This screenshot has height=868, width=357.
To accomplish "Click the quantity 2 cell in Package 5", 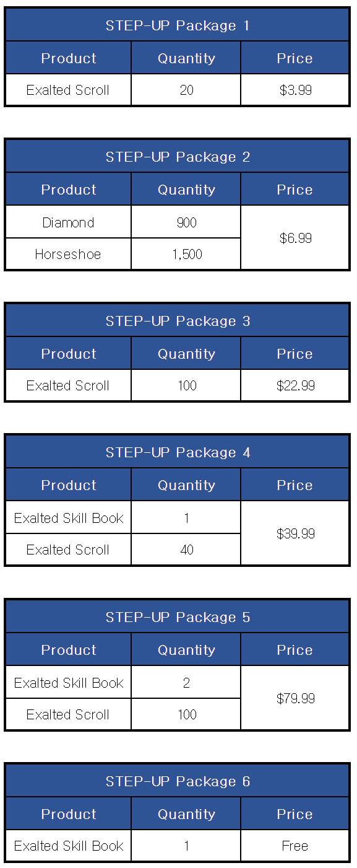I will [186, 682].
